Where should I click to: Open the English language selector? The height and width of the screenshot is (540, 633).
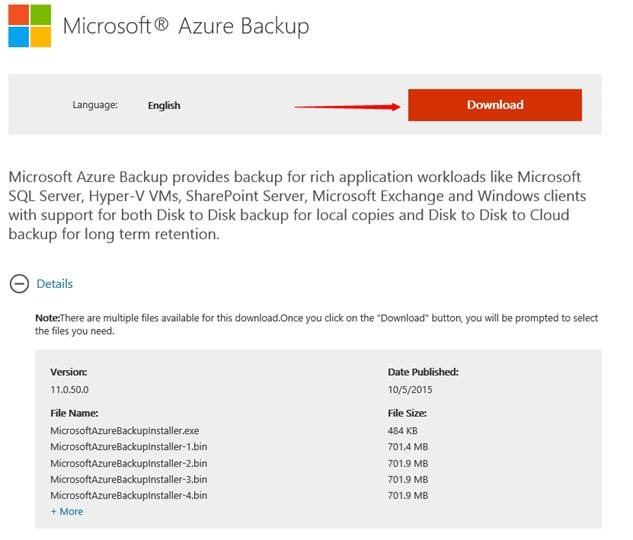pos(164,105)
